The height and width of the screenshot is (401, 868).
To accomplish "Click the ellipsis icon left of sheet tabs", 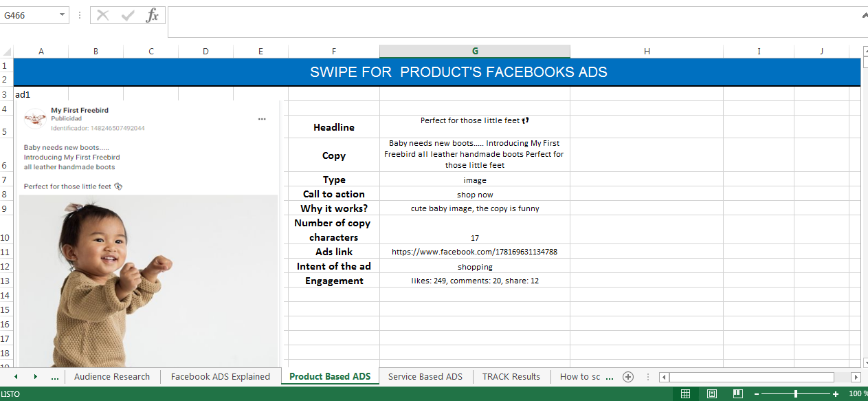I will (54, 377).
